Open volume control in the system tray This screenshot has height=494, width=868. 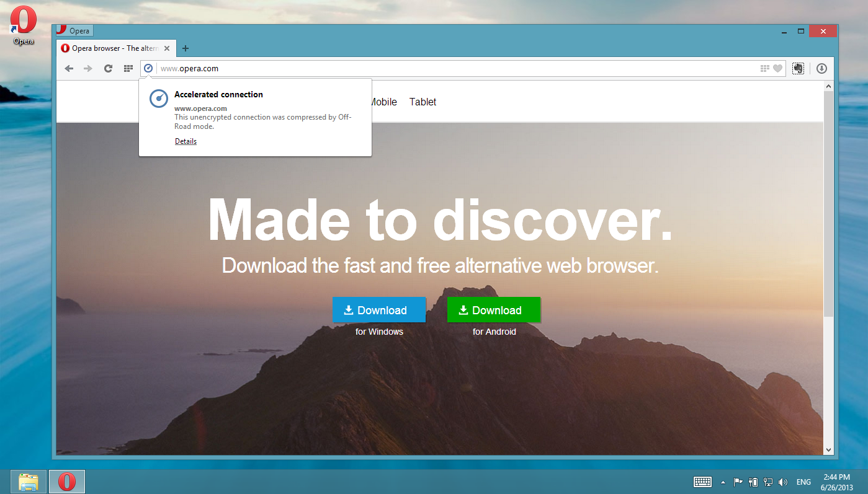(783, 482)
